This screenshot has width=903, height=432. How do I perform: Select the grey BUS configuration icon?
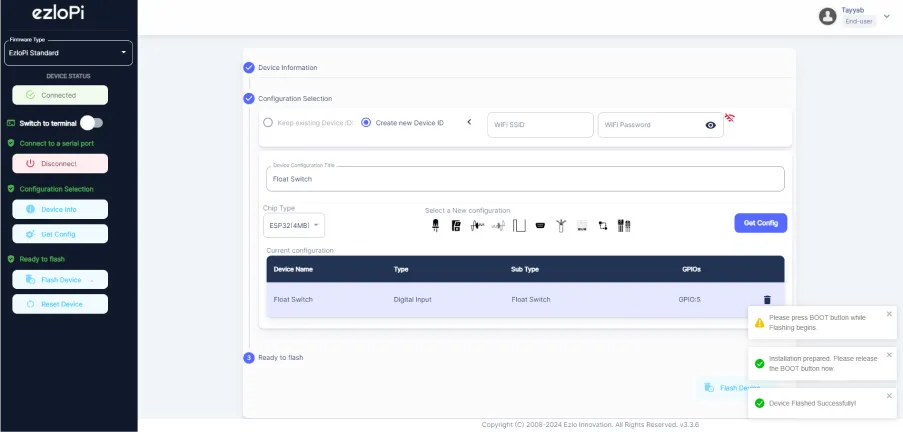(x=582, y=226)
